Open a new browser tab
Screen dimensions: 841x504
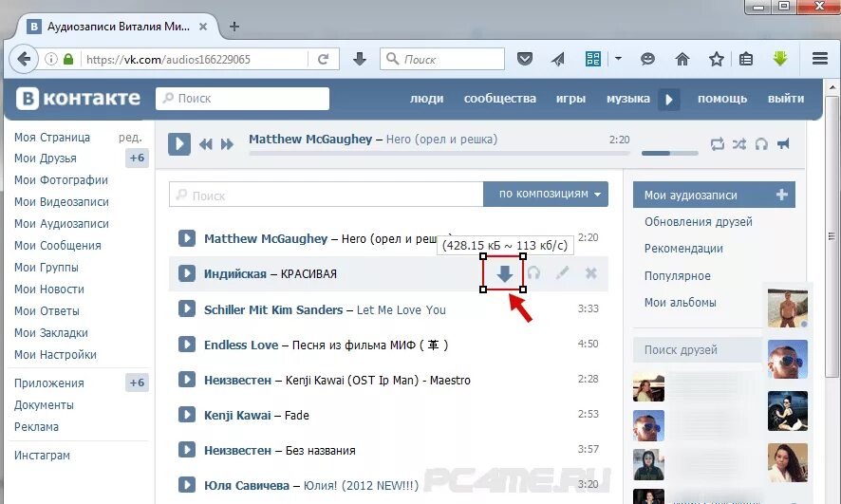(234, 27)
